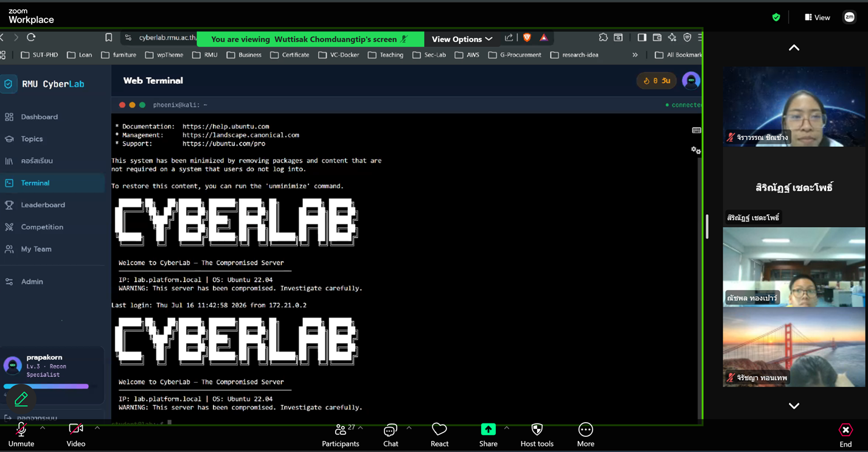Open Leaderboard in the sidebar
This screenshot has height=452, width=868.
coord(43,205)
